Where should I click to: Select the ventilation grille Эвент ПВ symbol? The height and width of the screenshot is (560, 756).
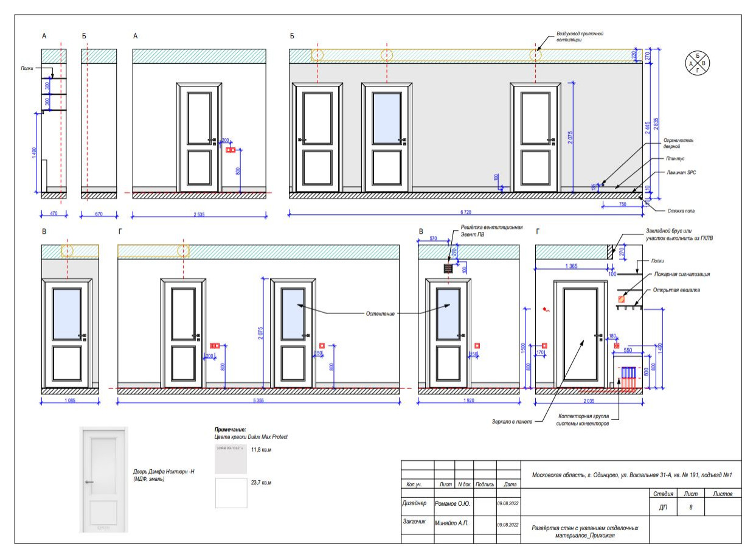click(x=449, y=268)
